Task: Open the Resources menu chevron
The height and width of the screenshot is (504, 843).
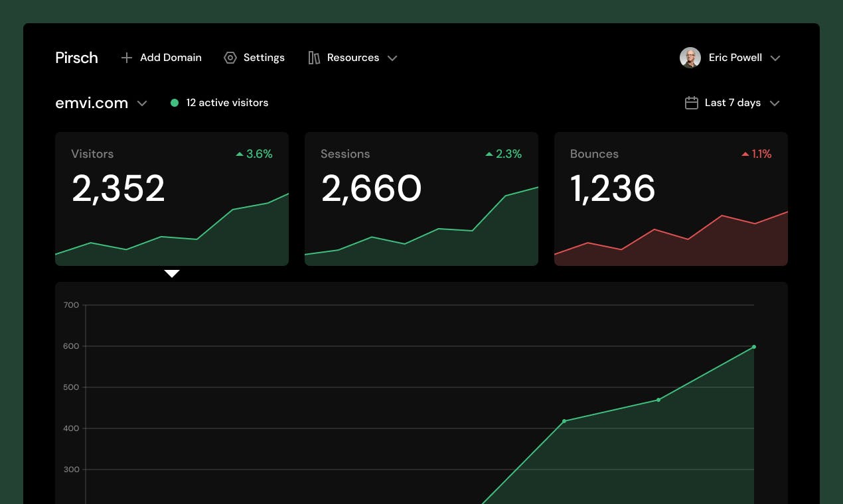Action: 392,58
